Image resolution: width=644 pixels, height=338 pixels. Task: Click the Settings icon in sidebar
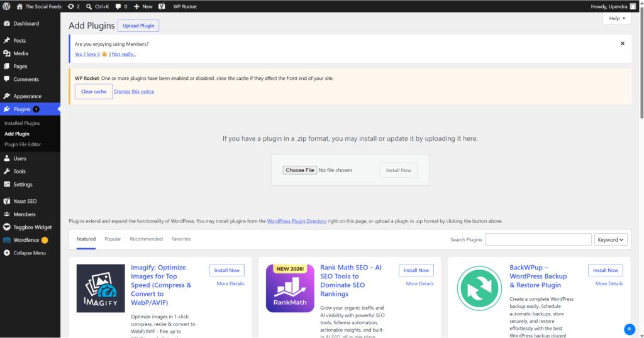(x=6, y=184)
